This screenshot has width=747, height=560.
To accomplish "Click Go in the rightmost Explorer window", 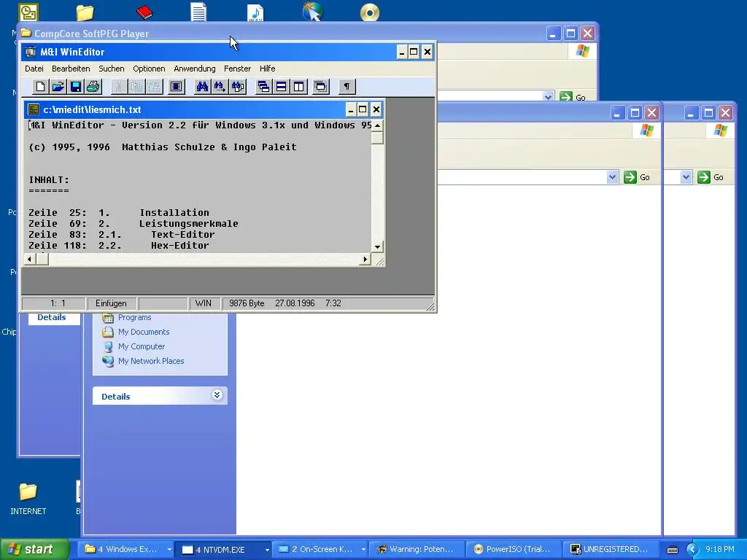I will [x=711, y=177].
